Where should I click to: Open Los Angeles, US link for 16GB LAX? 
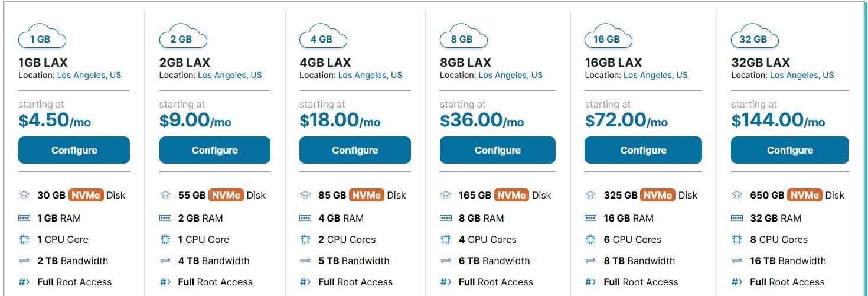(x=655, y=75)
